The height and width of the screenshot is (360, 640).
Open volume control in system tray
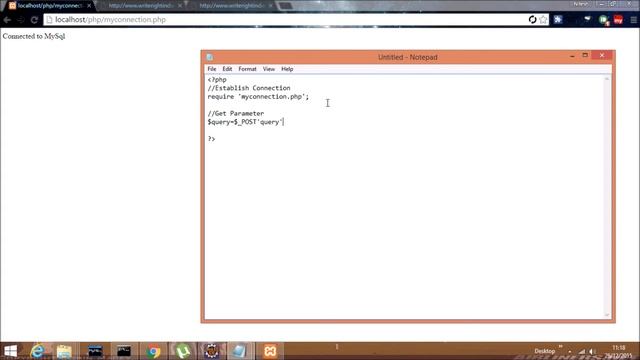(591, 351)
